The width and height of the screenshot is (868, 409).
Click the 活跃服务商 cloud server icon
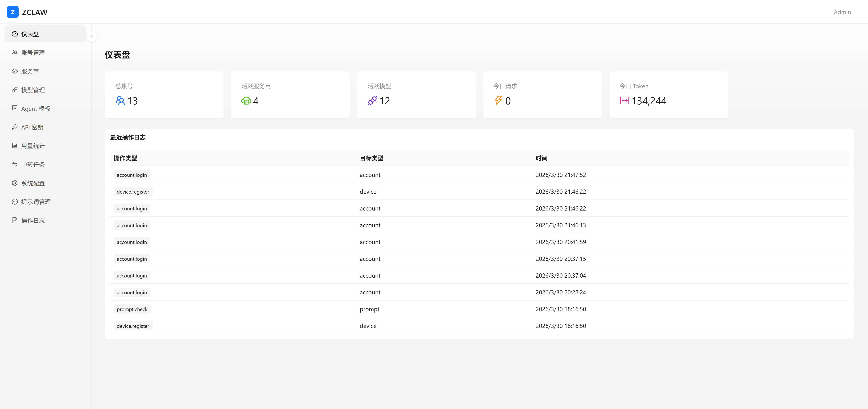[x=246, y=101]
